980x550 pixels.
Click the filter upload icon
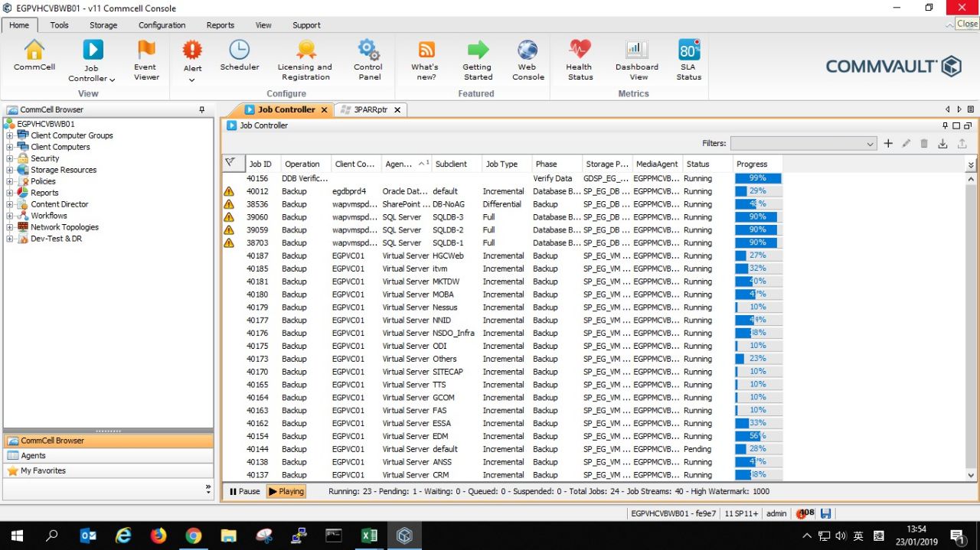coord(962,143)
